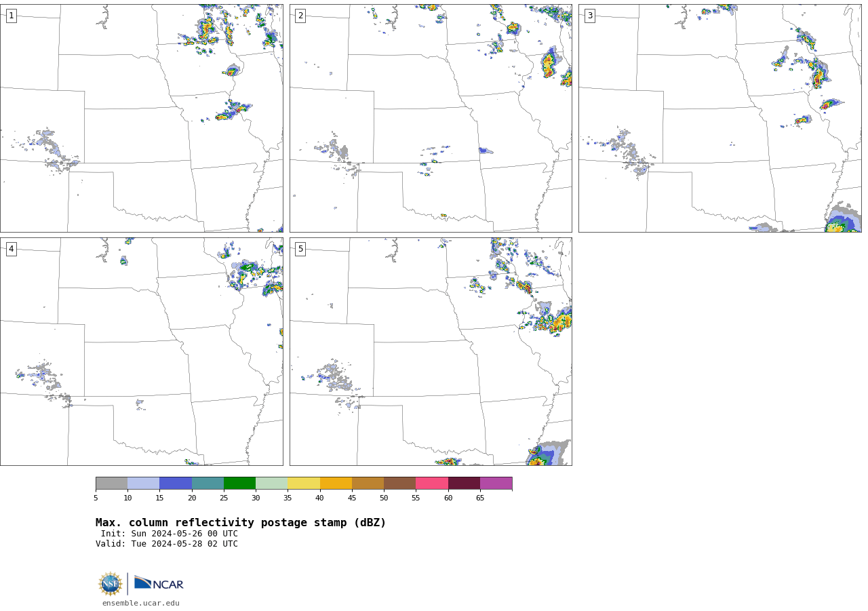The height and width of the screenshot is (611, 868).
Task: Click the colorbar tick label 35
Action: coord(288,498)
